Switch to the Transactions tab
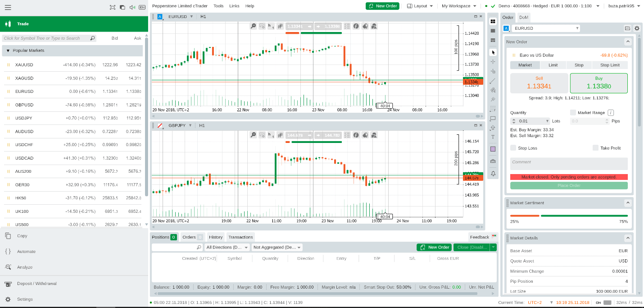Image resolution: width=644 pixels, height=308 pixels. pyautogui.click(x=240, y=237)
